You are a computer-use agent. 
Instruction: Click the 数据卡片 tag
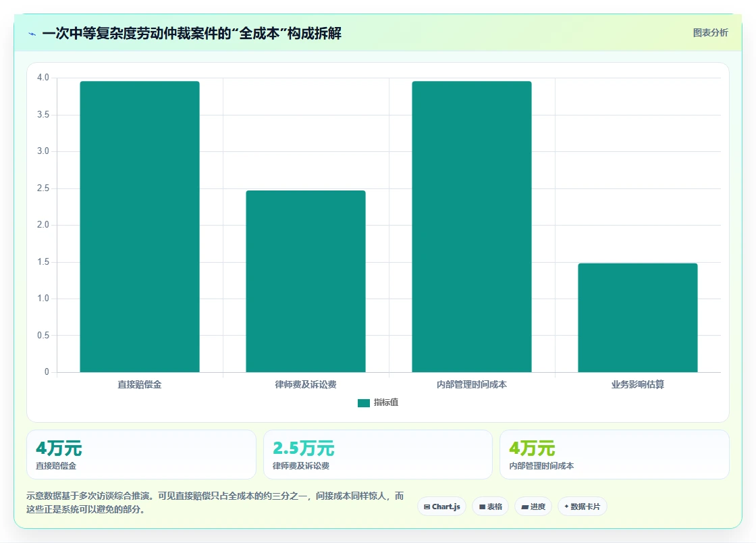click(x=583, y=507)
